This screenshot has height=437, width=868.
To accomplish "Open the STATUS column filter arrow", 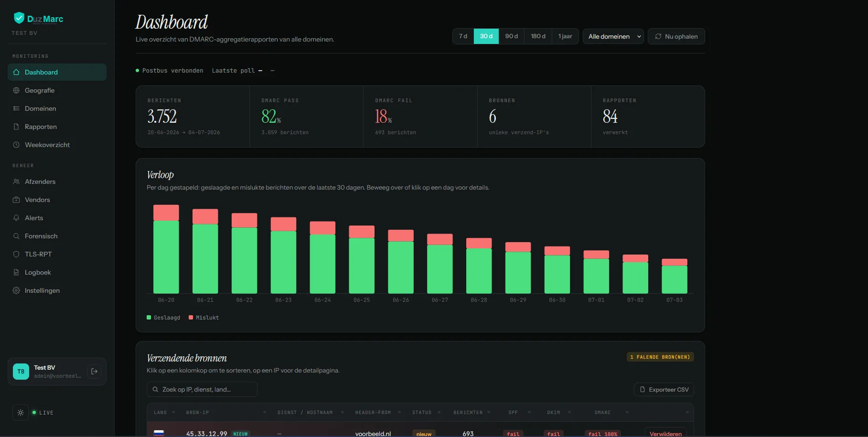I will (439, 413).
